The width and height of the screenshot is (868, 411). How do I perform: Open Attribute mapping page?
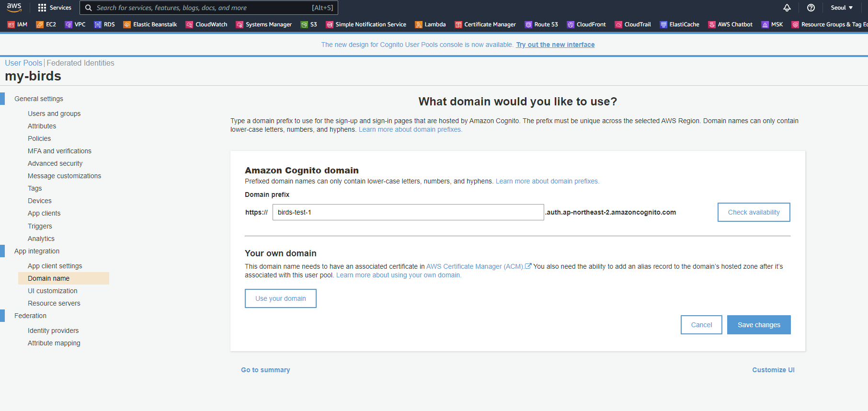click(x=54, y=343)
